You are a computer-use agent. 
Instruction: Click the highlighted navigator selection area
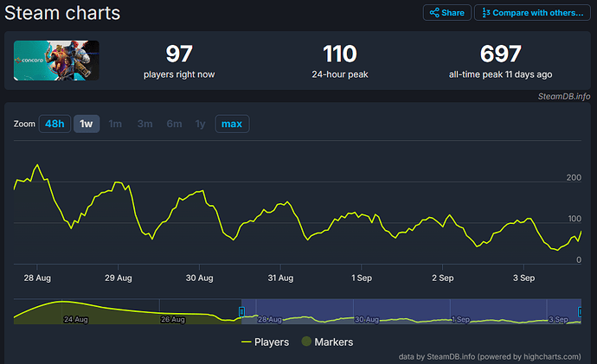411,311
